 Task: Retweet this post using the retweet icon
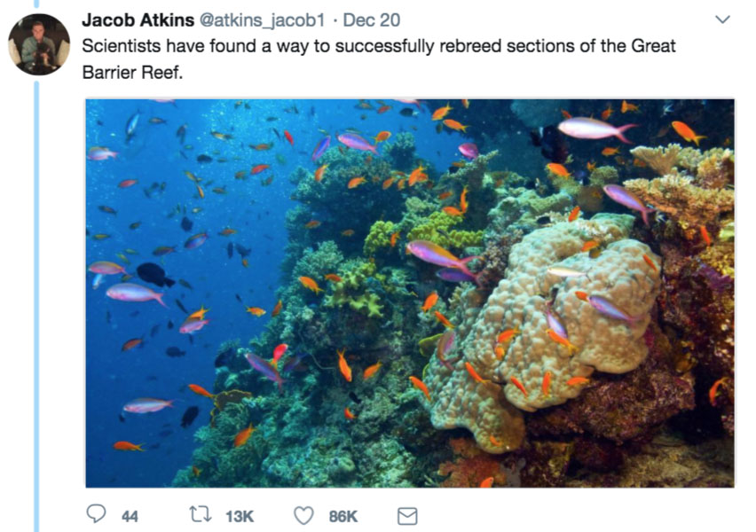pos(199,515)
